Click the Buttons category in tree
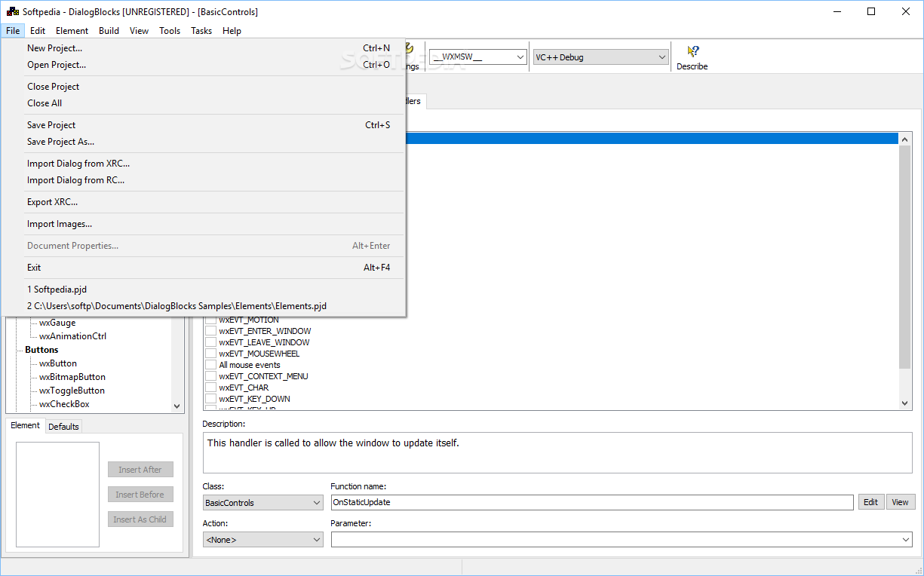 (41, 350)
